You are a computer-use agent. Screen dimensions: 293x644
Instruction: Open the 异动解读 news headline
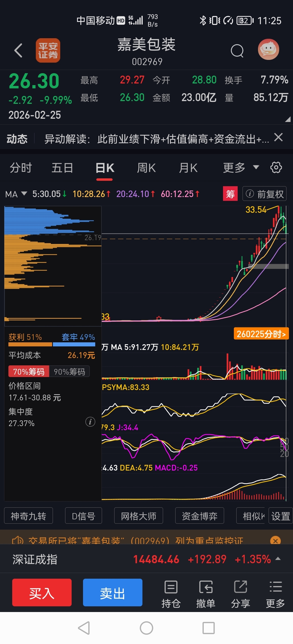tap(157, 139)
